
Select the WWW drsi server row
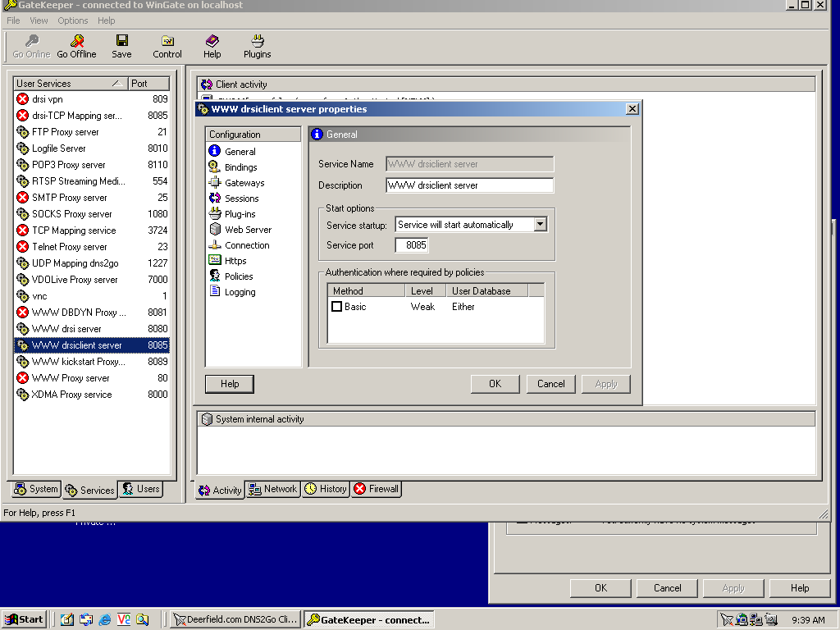click(x=92, y=329)
